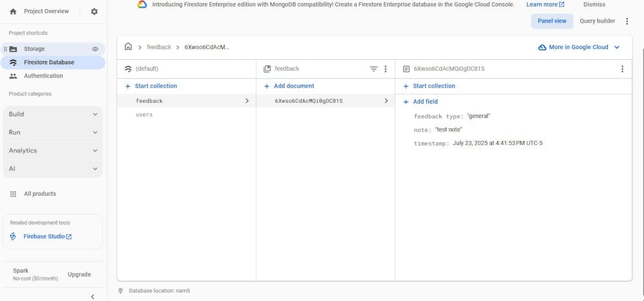The image size is (644, 301).
Task: Open the top-right overflow menu beside Query builder
Action: [x=627, y=21]
